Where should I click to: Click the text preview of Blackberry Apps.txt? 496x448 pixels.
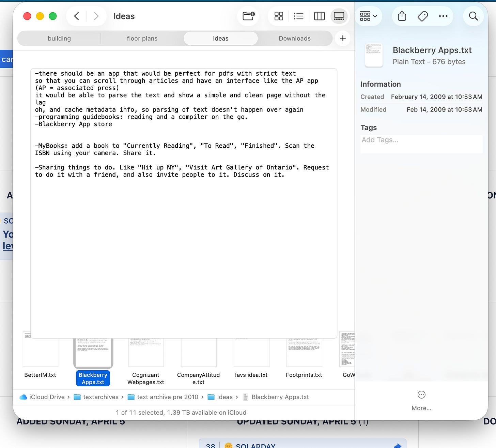pyautogui.click(x=184, y=203)
